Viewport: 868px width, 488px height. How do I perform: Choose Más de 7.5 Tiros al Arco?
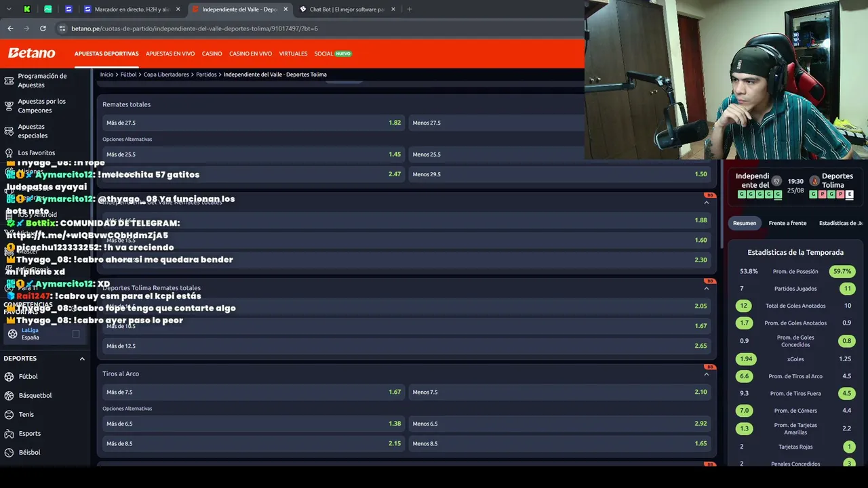point(254,392)
